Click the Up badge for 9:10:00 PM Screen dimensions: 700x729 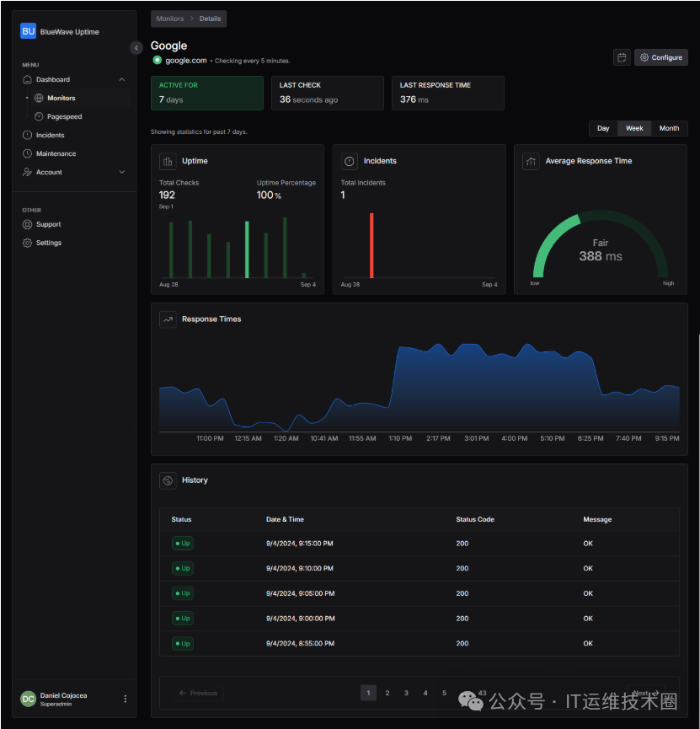183,569
